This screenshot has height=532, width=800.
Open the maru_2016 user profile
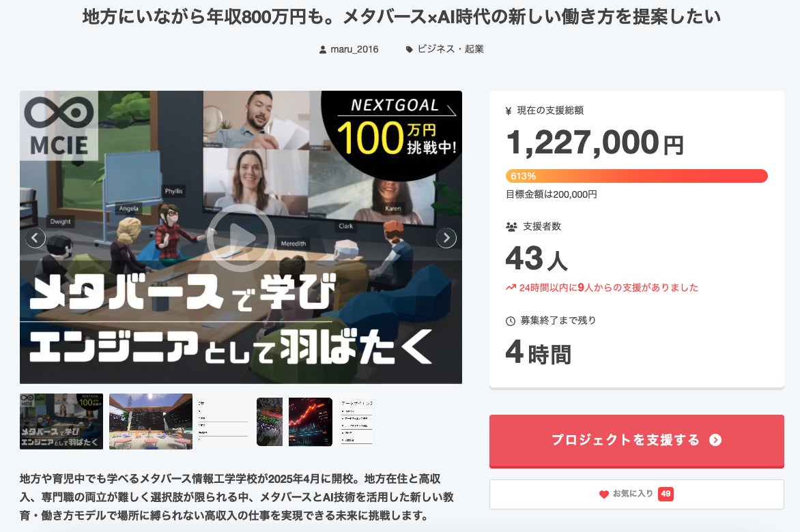tap(354, 49)
